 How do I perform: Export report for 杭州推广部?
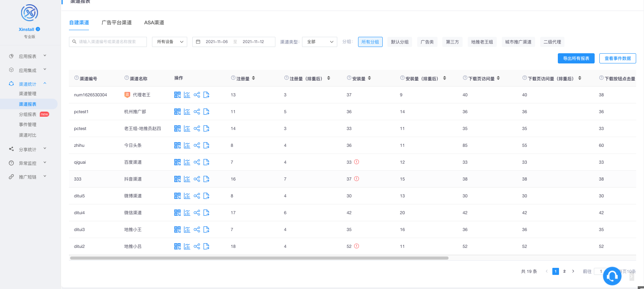pos(206,112)
